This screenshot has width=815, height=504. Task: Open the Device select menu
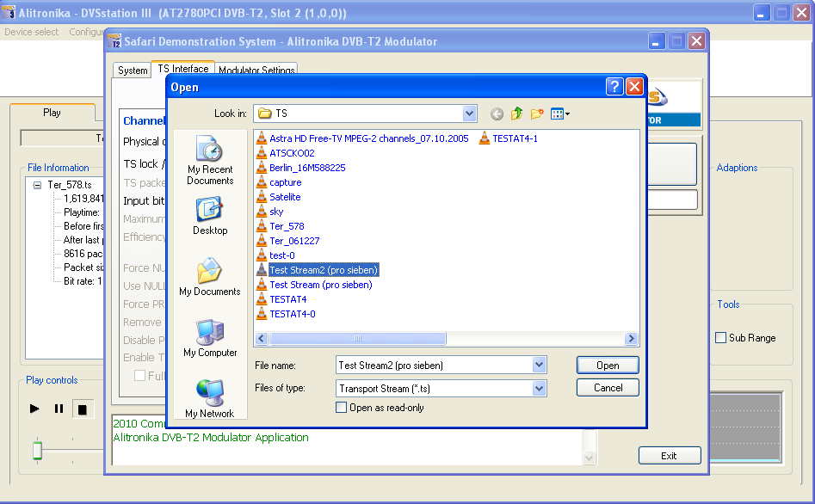(x=31, y=32)
